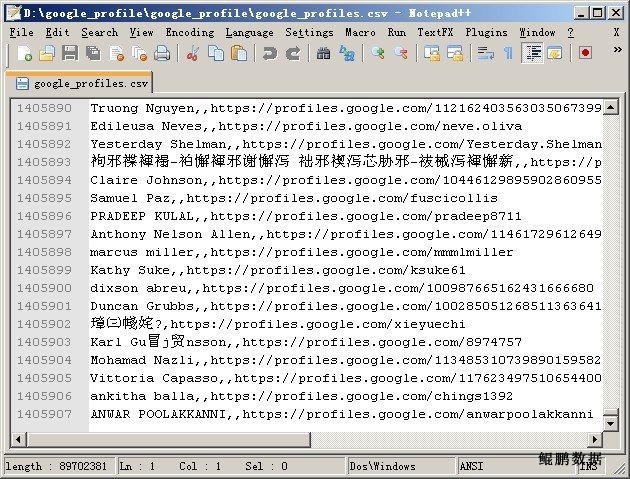Click the Mohamad Nazli line

coord(346,360)
